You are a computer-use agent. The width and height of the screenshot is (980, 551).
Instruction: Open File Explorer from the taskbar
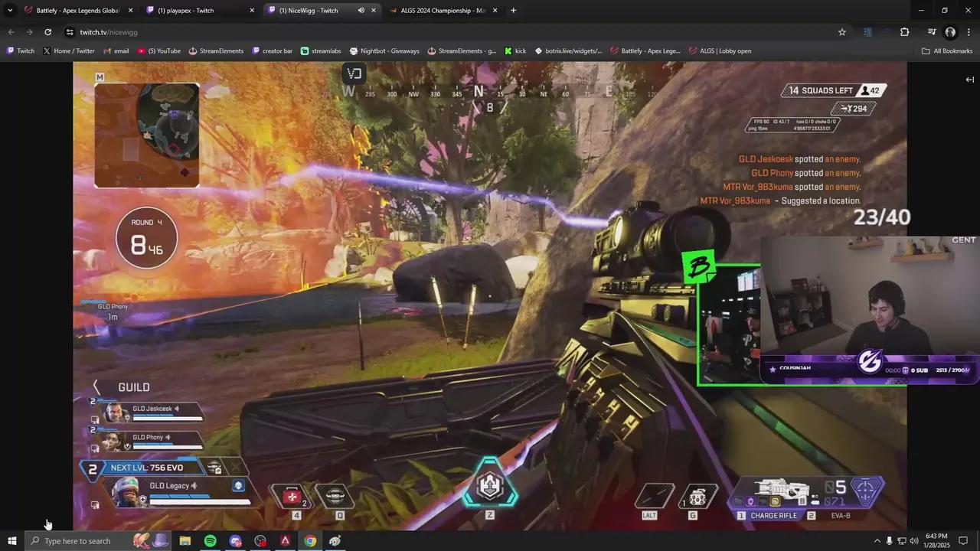tap(185, 541)
